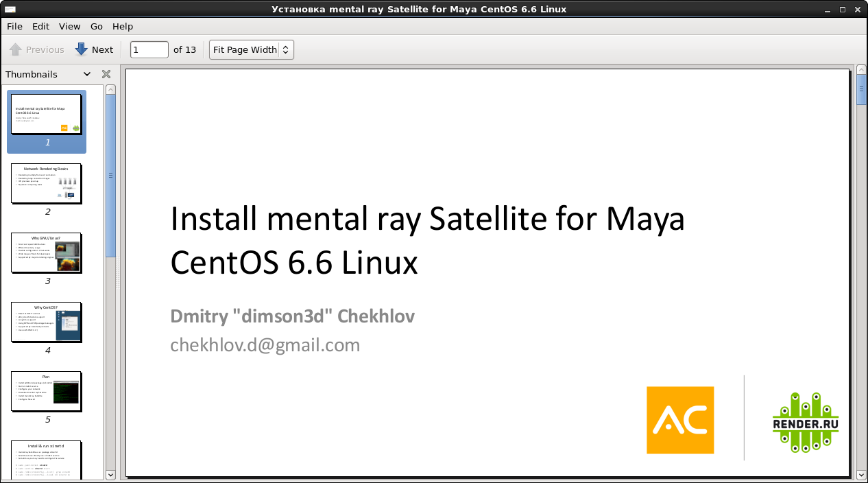The width and height of the screenshot is (868, 483).
Task: Click the orange AC logo on slide
Action: (680, 420)
